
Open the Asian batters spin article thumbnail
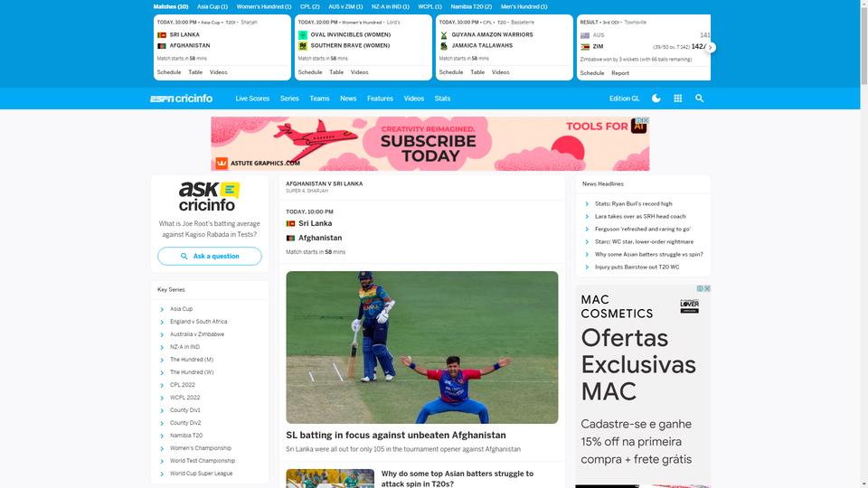[330, 479]
